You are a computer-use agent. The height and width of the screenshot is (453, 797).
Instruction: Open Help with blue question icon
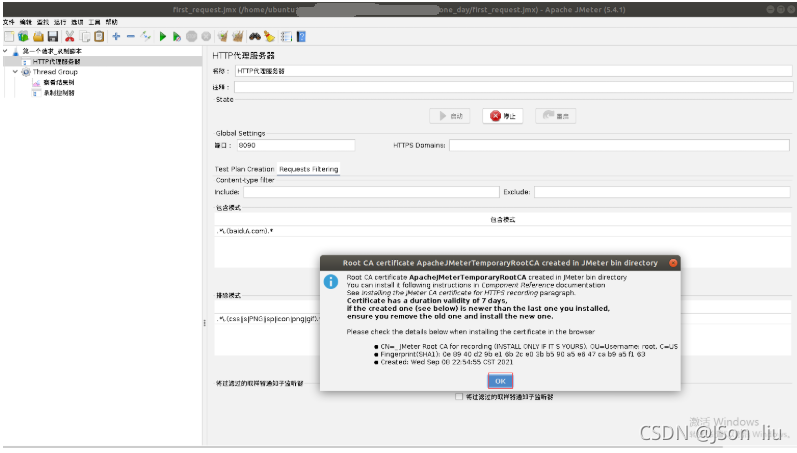301,37
